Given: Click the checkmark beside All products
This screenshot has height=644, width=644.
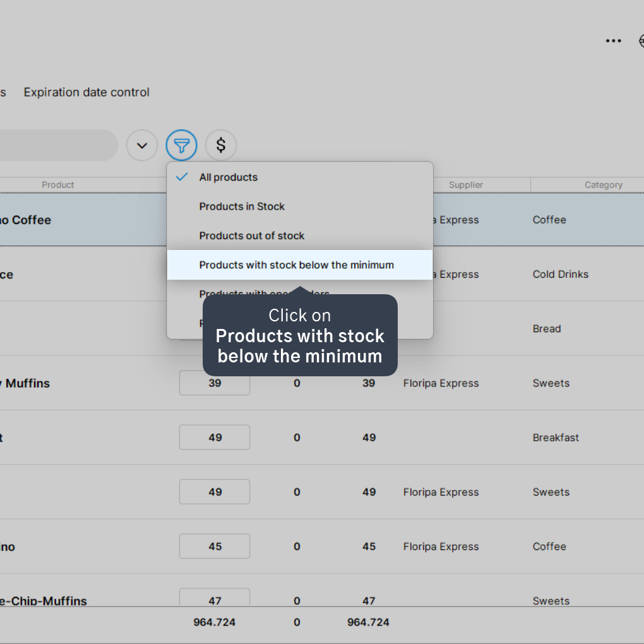Looking at the screenshot, I should [x=182, y=177].
